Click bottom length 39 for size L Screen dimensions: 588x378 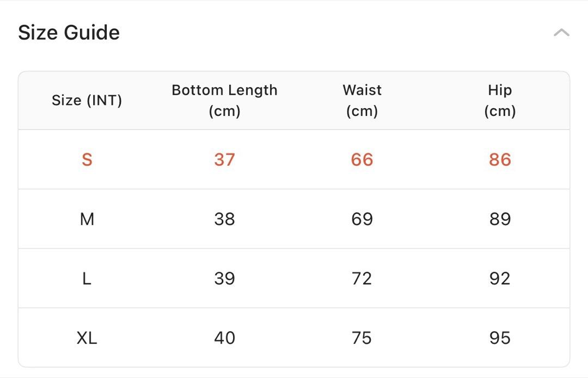(x=225, y=278)
